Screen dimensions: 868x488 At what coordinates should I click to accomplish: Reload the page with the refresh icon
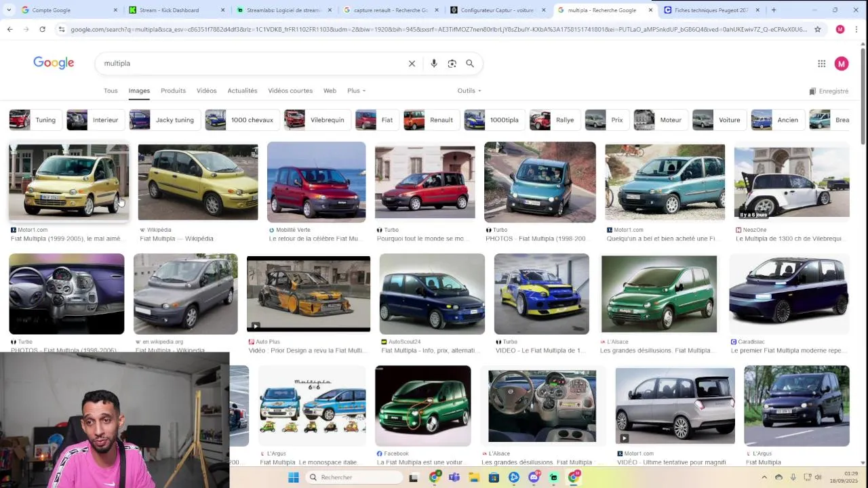coord(42,29)
